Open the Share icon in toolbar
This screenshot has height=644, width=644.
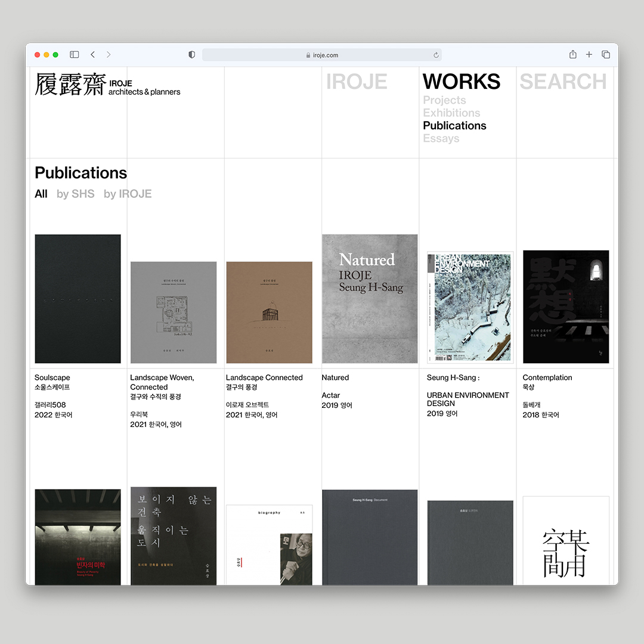573,54
